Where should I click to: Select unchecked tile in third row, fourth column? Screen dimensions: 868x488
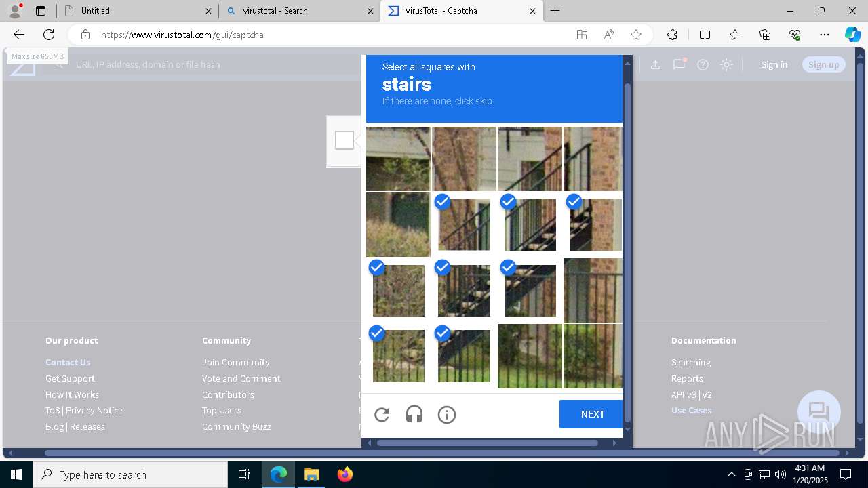(x=593, y=290)
